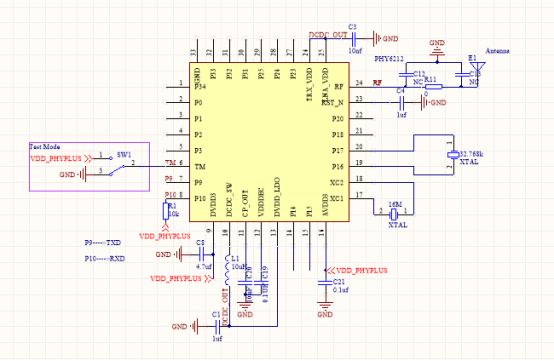Select capacitor C3 10nf
The image size is (554, 361).
pos(353,38)
